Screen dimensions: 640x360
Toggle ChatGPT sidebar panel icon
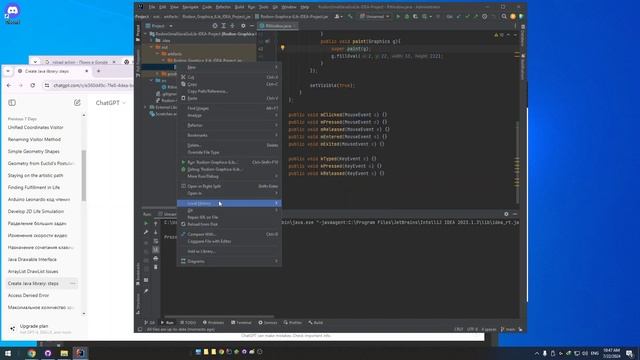[x=12, y=103]
